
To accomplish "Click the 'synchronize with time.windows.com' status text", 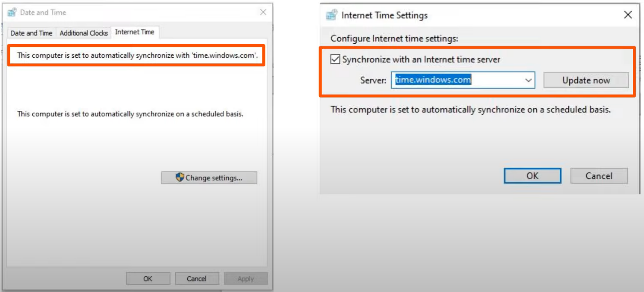I will [137, 56].
